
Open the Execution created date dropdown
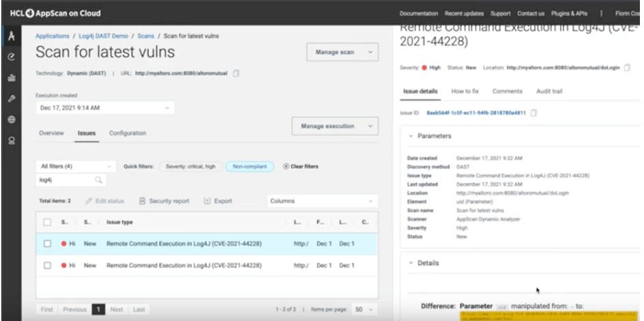point(105,108)
